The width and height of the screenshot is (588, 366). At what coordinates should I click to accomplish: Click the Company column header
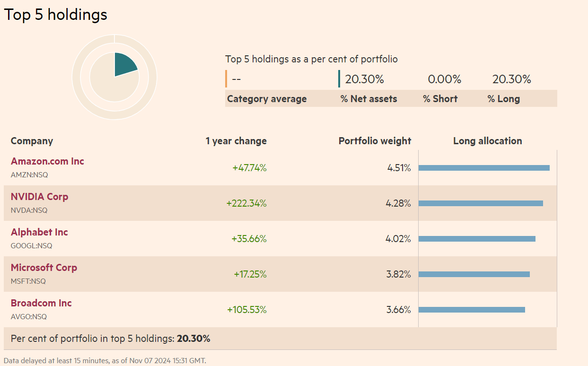pyautogui.click(x=32, y=141)
